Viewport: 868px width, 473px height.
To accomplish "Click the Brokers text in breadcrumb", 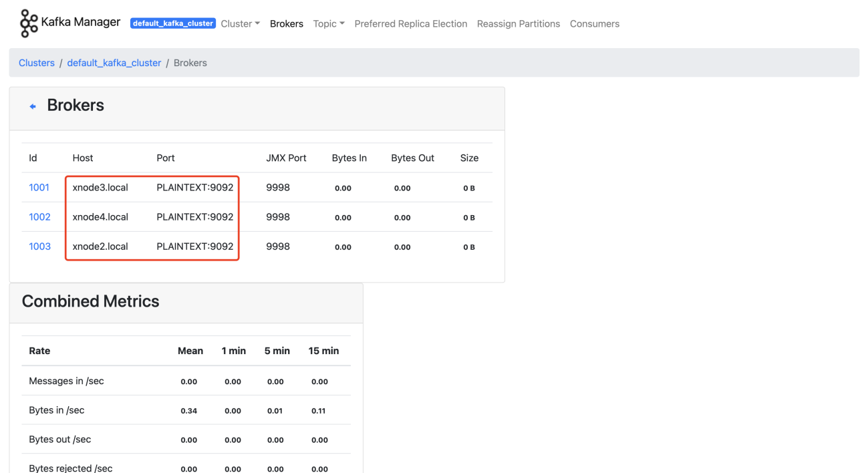I will pos(190,63).
